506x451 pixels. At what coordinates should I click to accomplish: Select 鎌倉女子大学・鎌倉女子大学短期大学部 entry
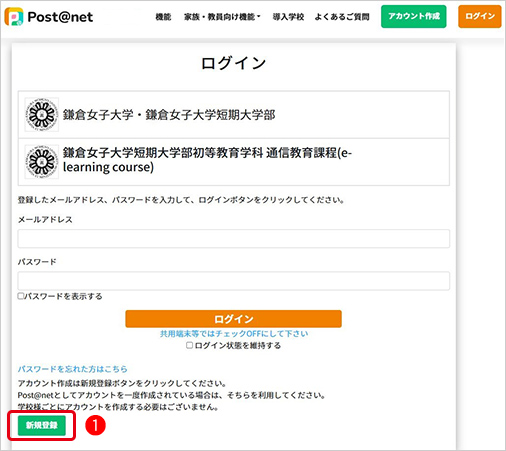(234, 115)
